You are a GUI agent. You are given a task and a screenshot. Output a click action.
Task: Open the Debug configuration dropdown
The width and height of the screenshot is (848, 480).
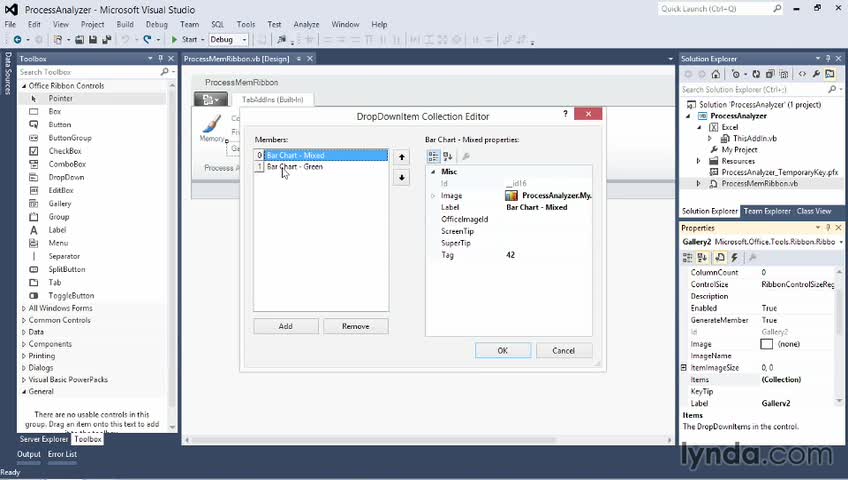tap(244, 39)
